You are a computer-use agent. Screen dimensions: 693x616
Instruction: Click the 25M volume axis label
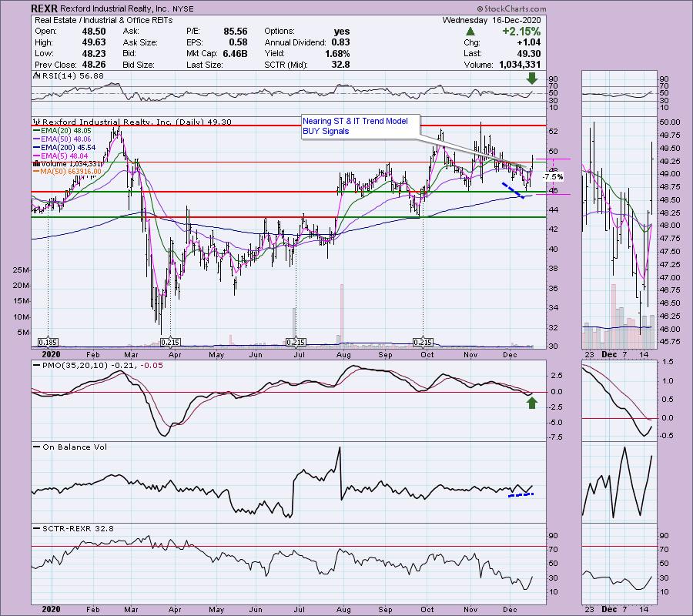[22, 270]
